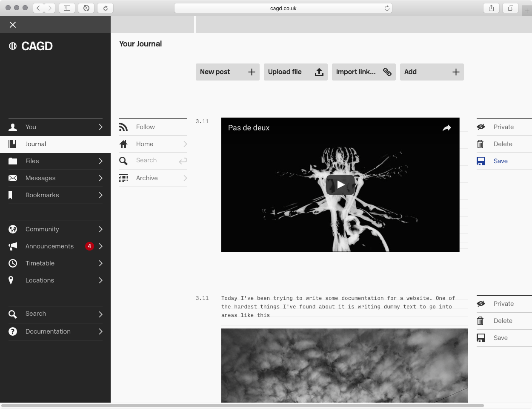The image size is (532, 409).
Task: Create a New post
Action: pos(228,72)
